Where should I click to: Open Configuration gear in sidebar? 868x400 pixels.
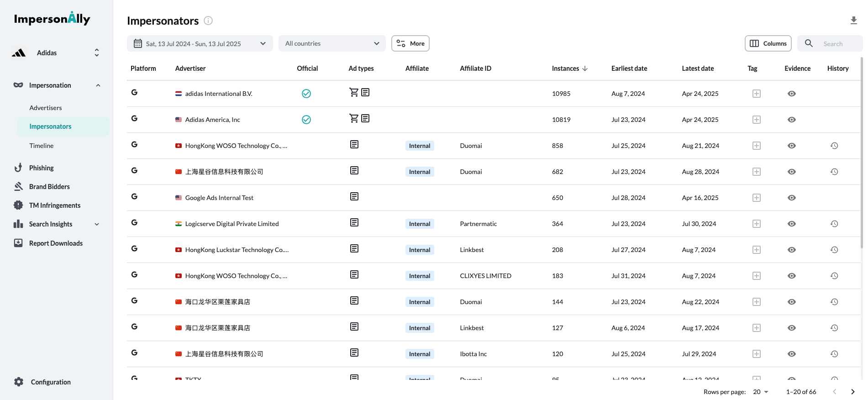[x=19, y=382]
